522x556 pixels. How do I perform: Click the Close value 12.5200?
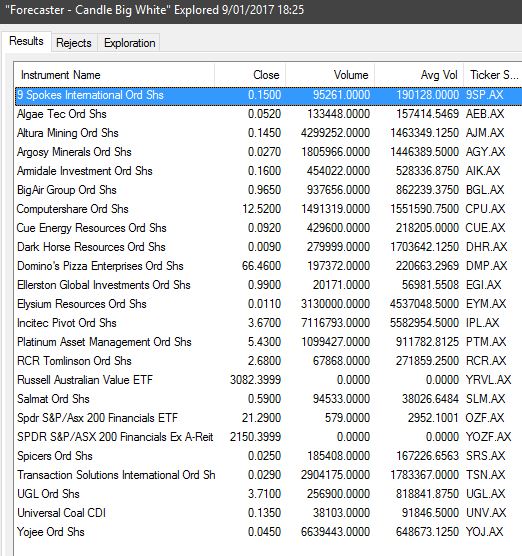pos(261,209)
